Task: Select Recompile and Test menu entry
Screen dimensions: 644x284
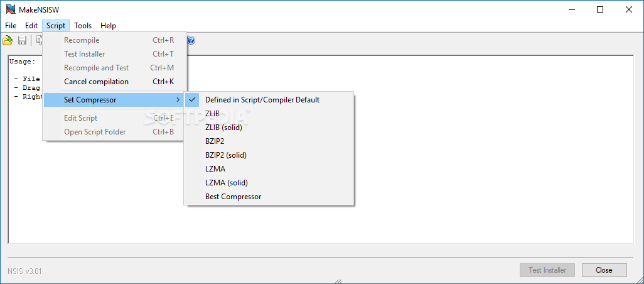Action: click(115, 68)
